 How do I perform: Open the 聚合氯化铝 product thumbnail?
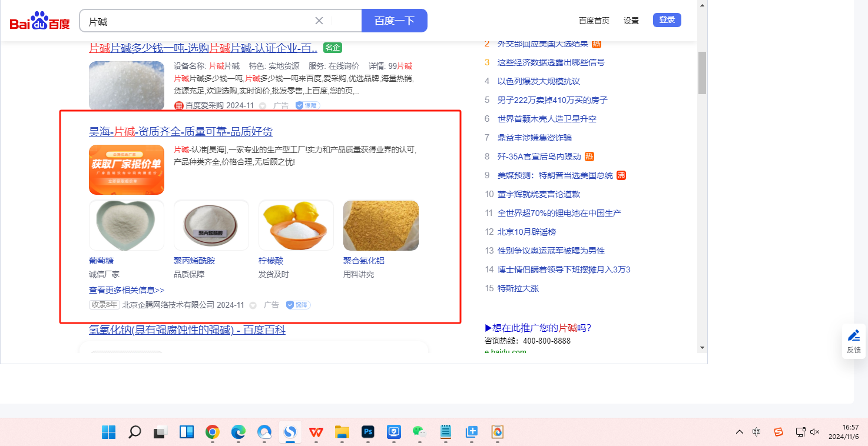[x=381, y=225]
